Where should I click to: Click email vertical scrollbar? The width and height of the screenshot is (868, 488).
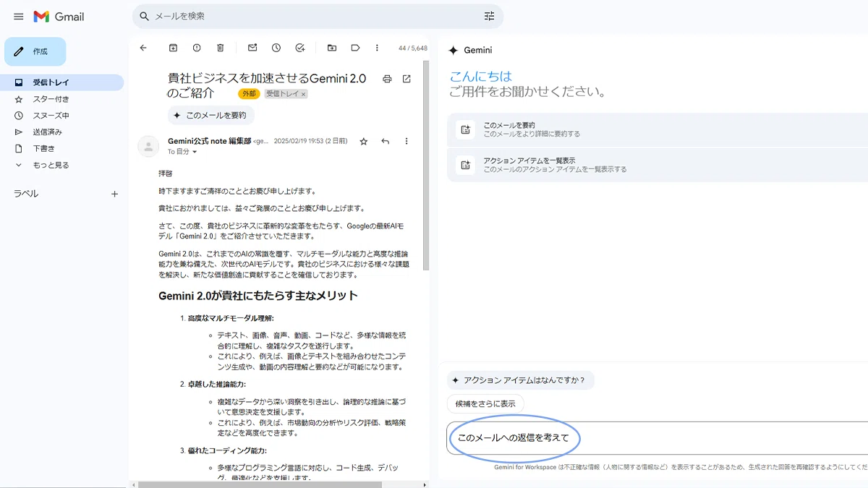426,165
